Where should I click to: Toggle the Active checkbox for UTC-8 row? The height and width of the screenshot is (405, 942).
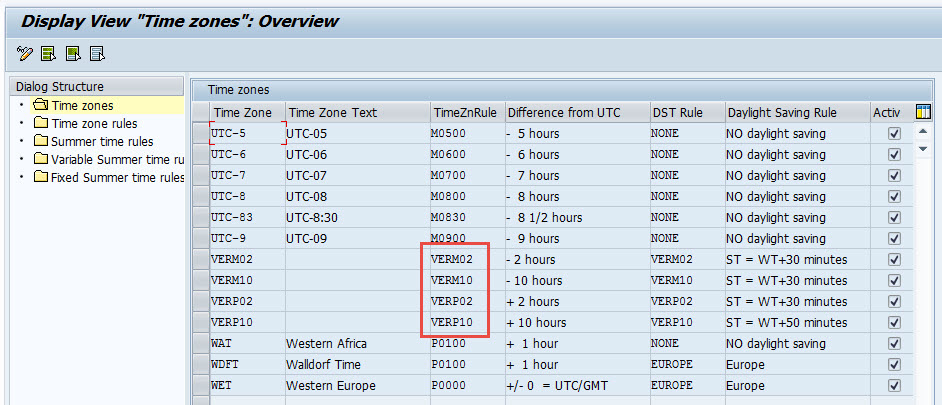tap(894, 196)
